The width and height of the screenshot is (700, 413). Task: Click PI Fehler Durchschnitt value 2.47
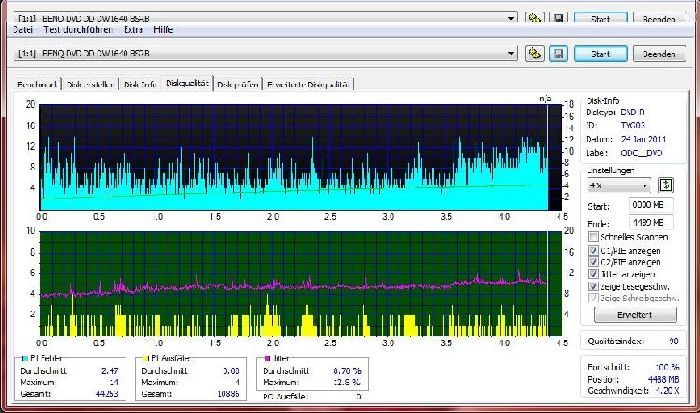point(110,371)
